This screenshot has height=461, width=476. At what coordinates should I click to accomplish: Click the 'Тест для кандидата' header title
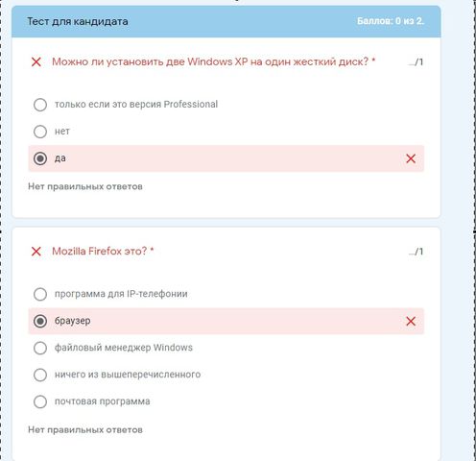(78, 21)
